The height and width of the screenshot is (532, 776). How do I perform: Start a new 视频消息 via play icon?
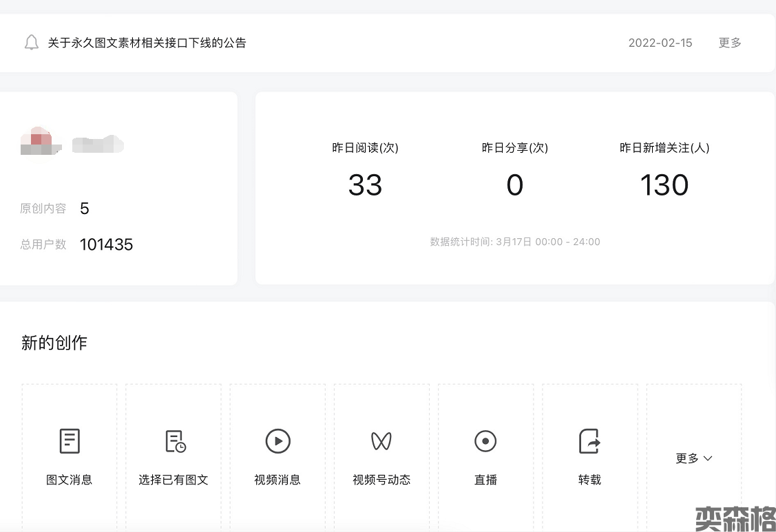coord(277,441)
